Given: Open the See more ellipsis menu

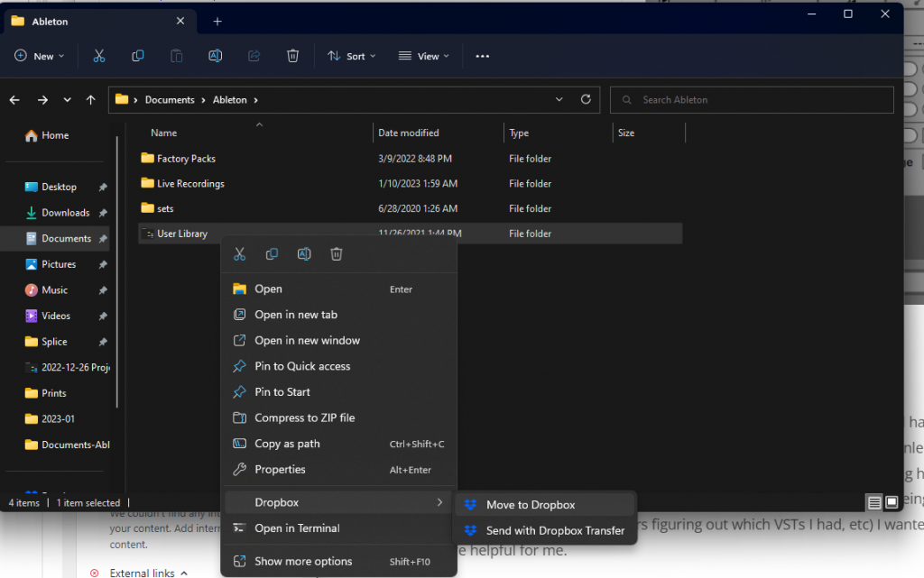Looking at the screenshot, I should coord(482,56).
